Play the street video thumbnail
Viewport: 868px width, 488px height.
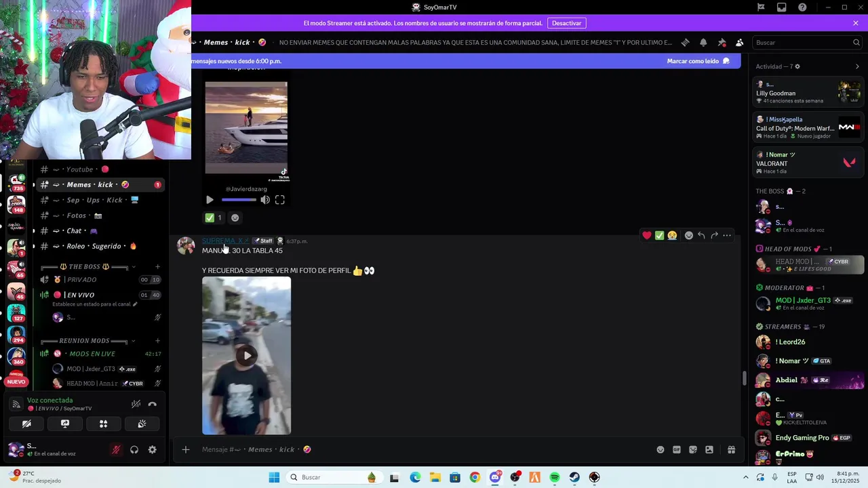pos(247,355)
